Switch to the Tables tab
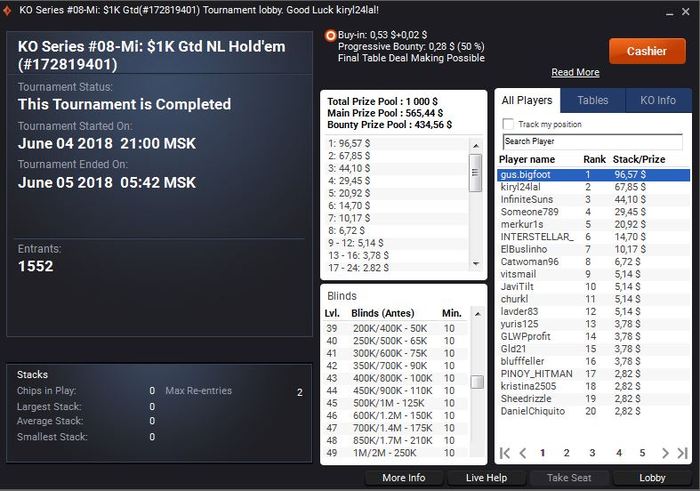This screenshot has width=700, height=491. [593, 100]
